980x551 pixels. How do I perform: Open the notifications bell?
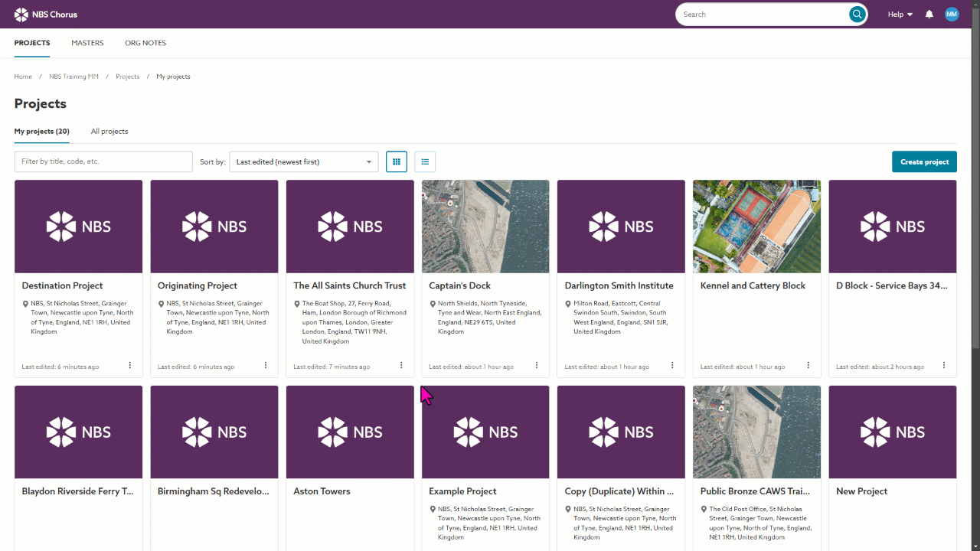pos(929,15)
